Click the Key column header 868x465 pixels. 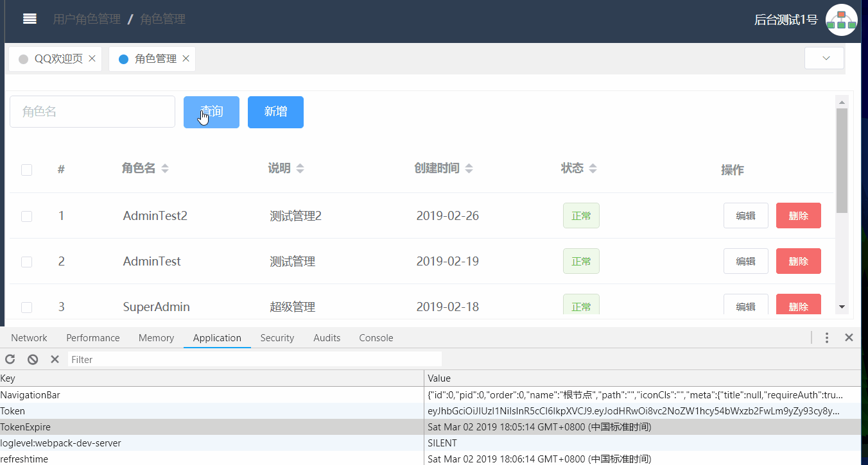(212, 378)
